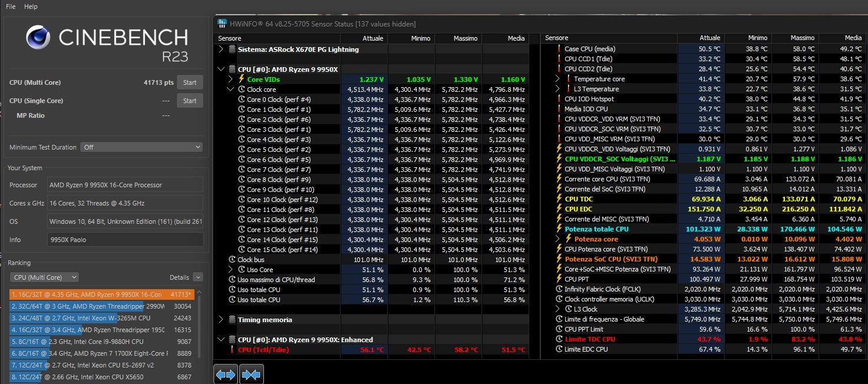
Task: Open the File menu
Action: pyautogui.click(x=11, y=6)
